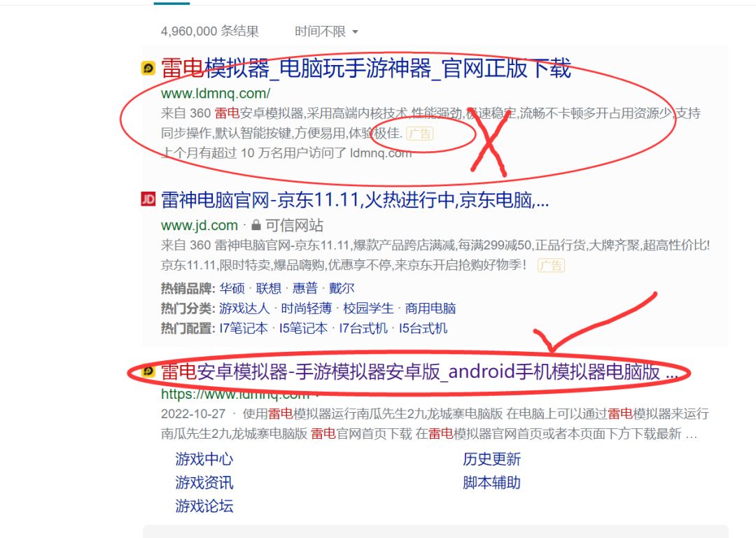Open the 时间不限 time filter dropdown
Screen dimensions: 756x538
326,31
